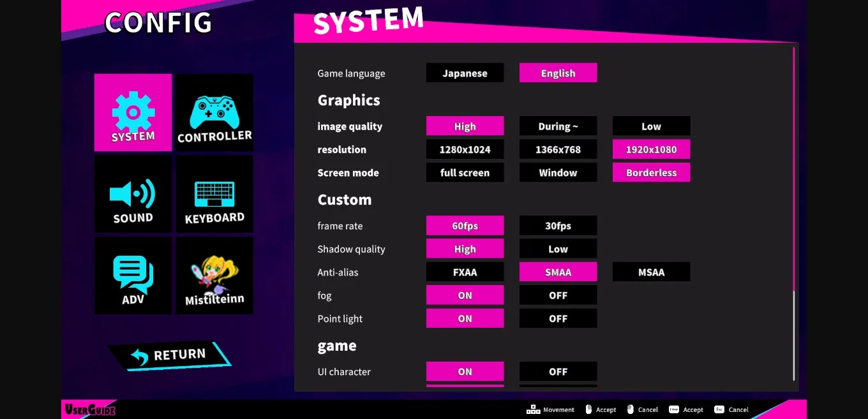Image resolution: width=868 pixels, height=419 pixels.
Task: Open the ADV chat bubble tile
Action: pyautogui.click(x=133, y=276)
